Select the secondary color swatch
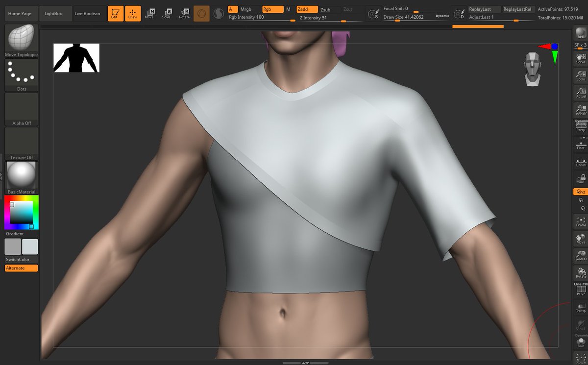588x365 pixels. tap(13, 246)
